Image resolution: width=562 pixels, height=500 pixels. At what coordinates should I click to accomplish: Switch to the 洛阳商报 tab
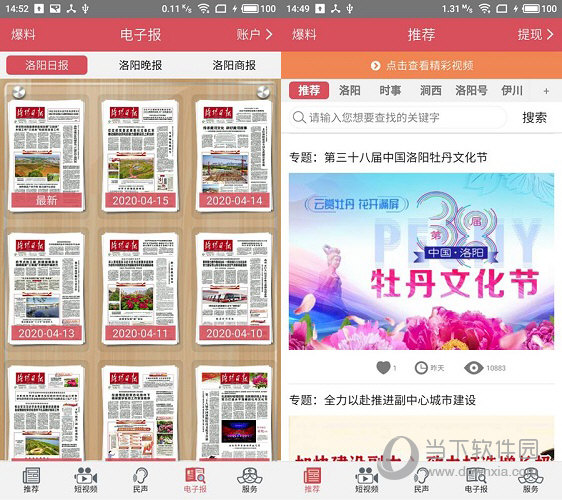(234, 65)
